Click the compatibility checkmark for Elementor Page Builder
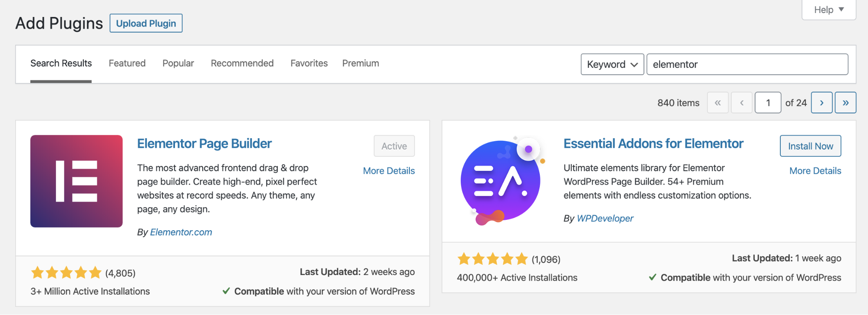 [226, 291]
